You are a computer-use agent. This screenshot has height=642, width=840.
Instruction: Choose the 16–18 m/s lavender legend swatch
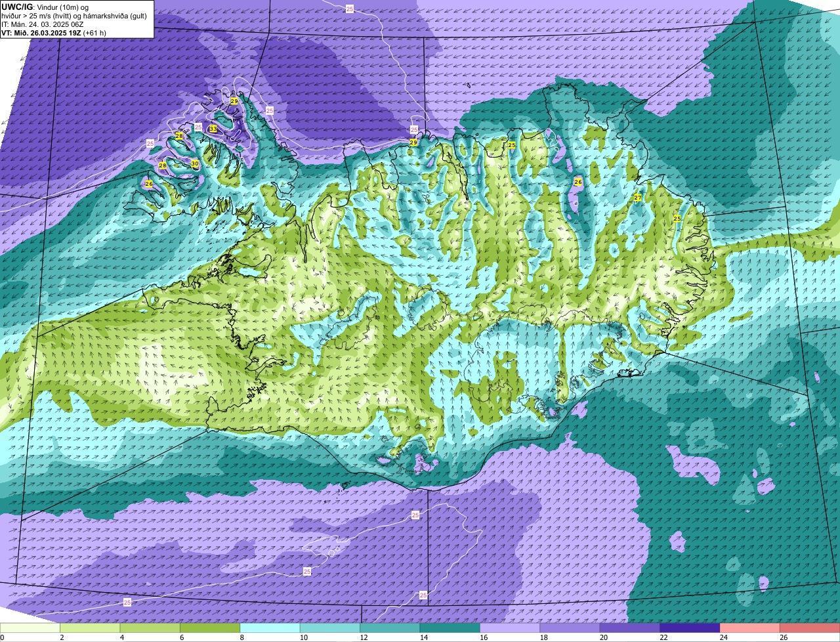point(510,628)
